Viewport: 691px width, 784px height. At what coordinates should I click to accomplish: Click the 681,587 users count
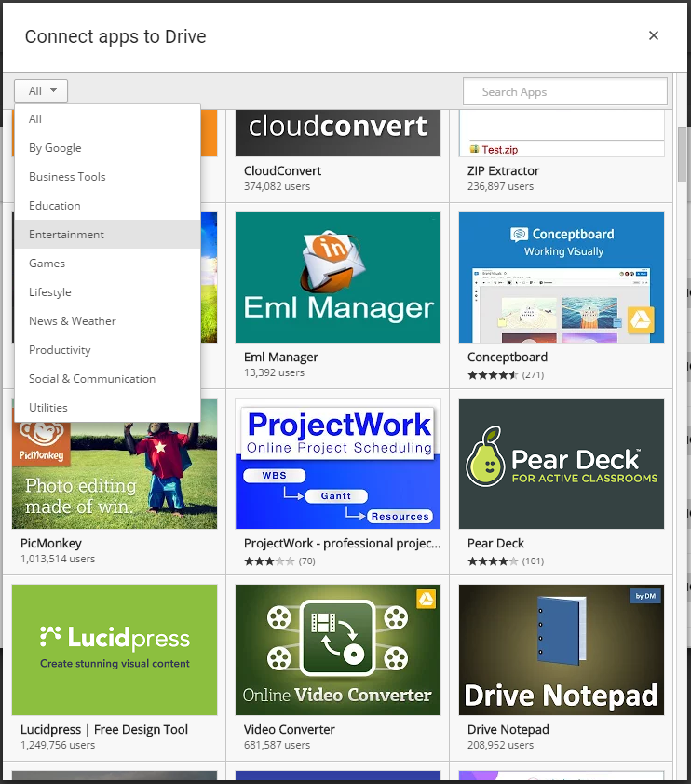(x=277, y=745)
